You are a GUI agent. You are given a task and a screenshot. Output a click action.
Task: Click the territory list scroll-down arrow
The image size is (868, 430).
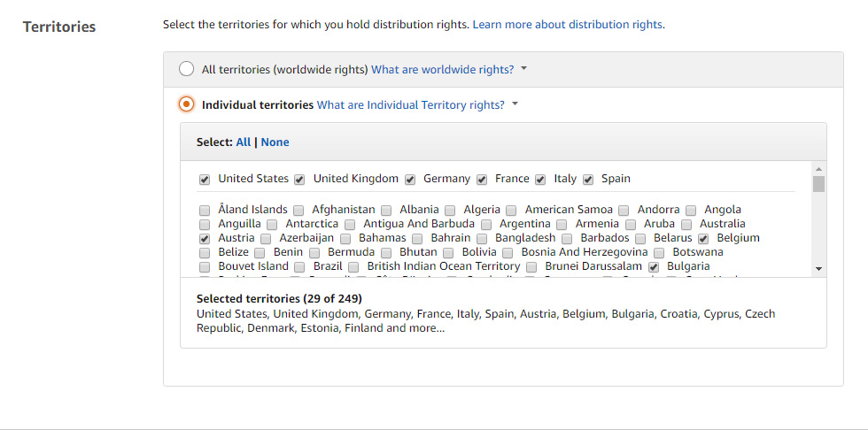818,268
